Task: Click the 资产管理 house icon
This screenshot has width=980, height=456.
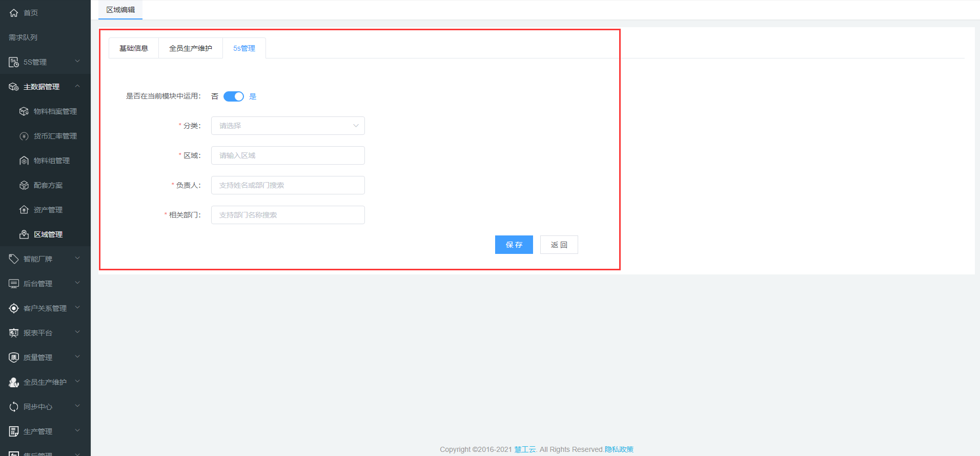Action: (x=24, y=210)
